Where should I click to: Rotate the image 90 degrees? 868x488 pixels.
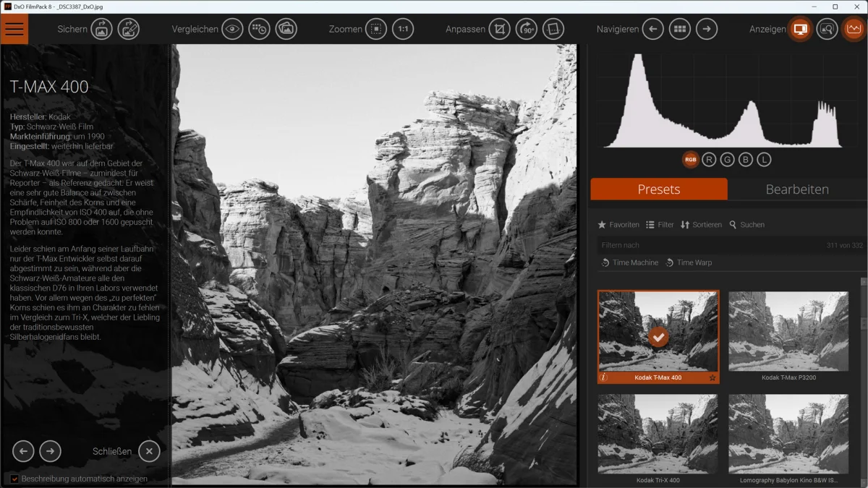(x=526, y=30)
